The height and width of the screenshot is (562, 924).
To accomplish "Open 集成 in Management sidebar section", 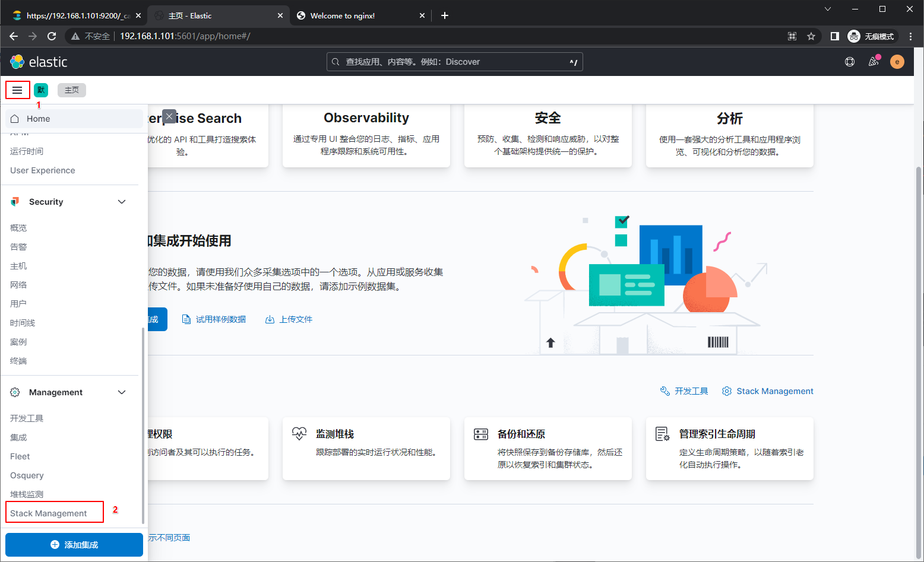I will point(18,437).
